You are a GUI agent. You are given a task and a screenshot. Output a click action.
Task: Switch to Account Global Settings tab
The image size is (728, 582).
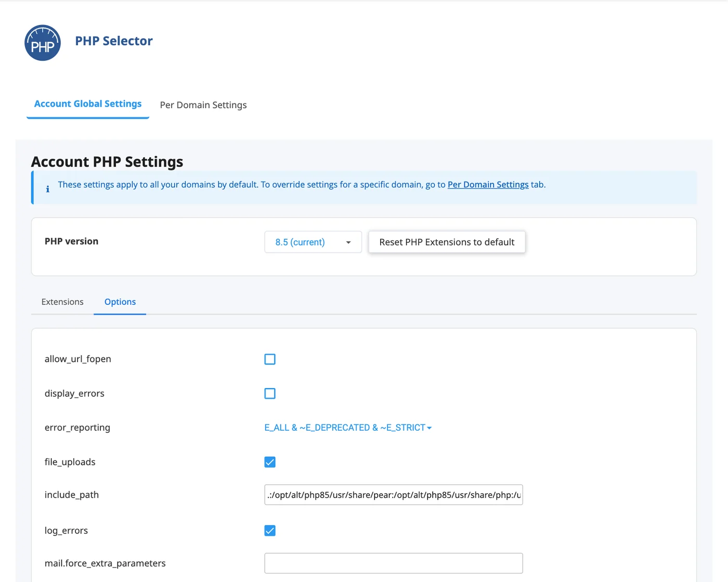tap(88, 104)
